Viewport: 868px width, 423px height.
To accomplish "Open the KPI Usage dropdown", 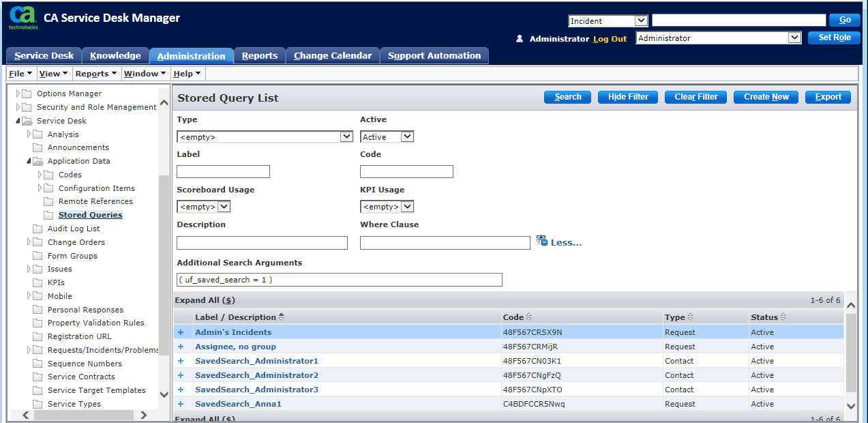I will [x=387, y=207].
